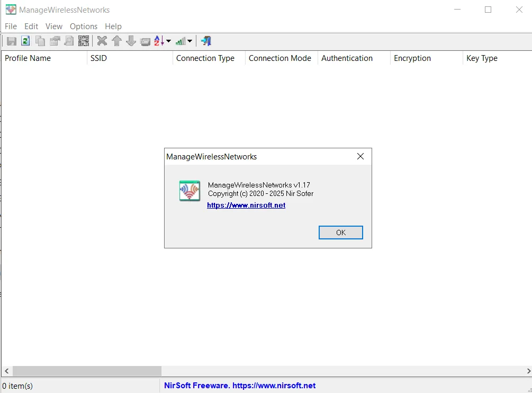532x393 pixels.
Task: Open the Edit menu
Action: pyautogui.click(x=31, y=26)
